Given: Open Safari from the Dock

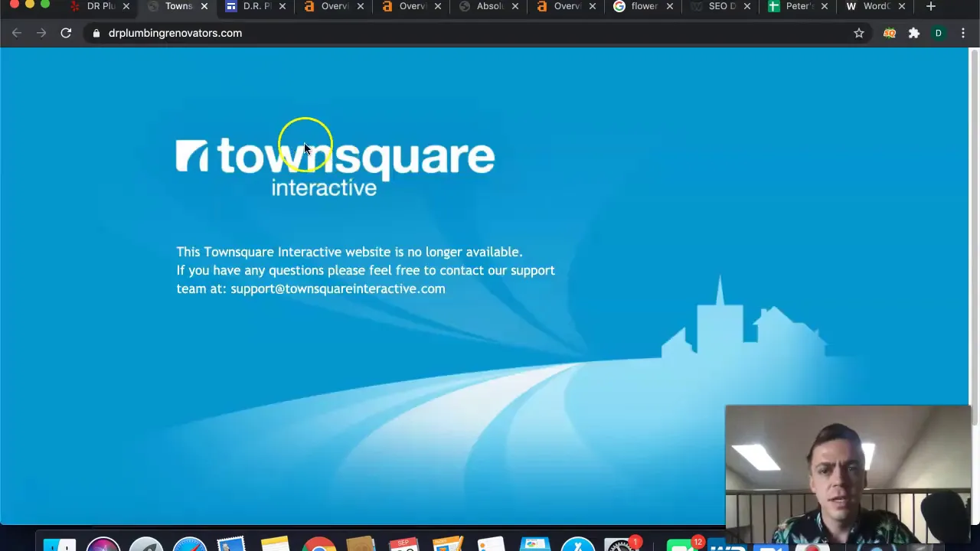Looking at the screenshot, I should point(189,544).
